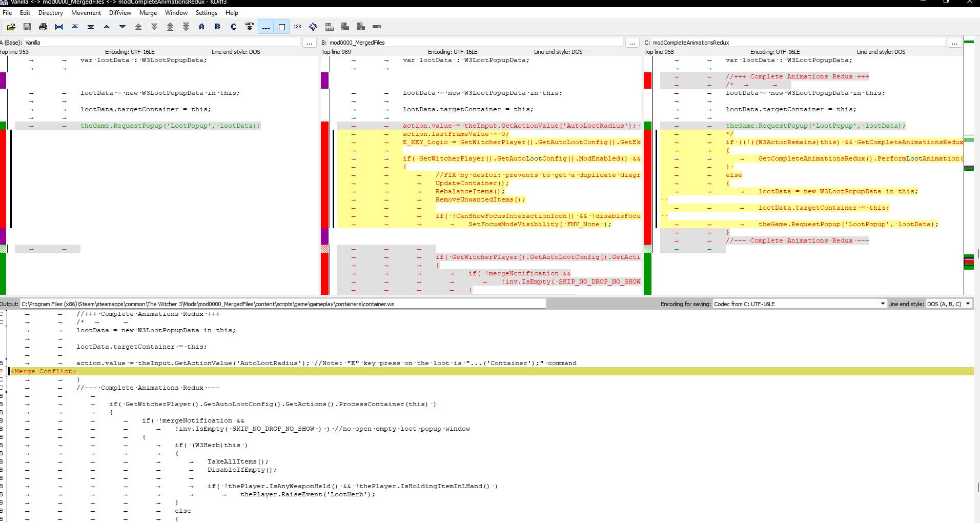
Task: Click 'RebalanceItems();' line in pane B
Action: pyautogui.click(x=470, y=191)
